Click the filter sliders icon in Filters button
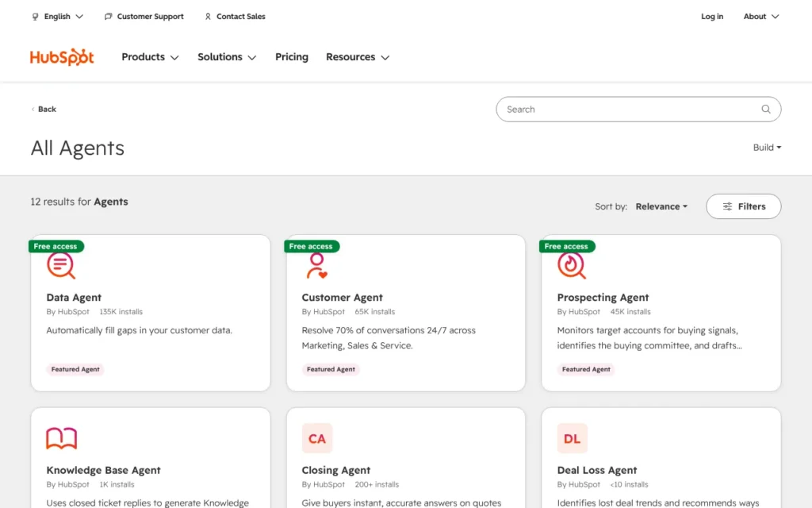The image size is (812, 508). [728, 206]
